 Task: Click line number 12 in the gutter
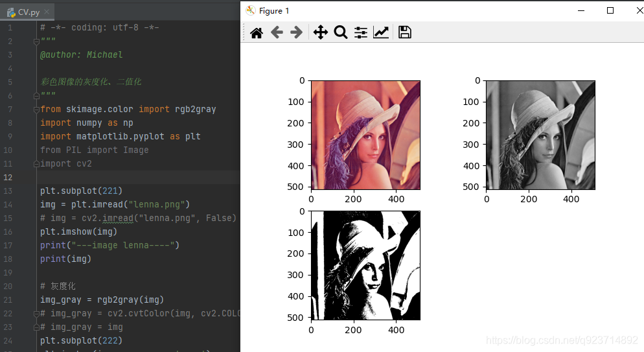(8, 178)
